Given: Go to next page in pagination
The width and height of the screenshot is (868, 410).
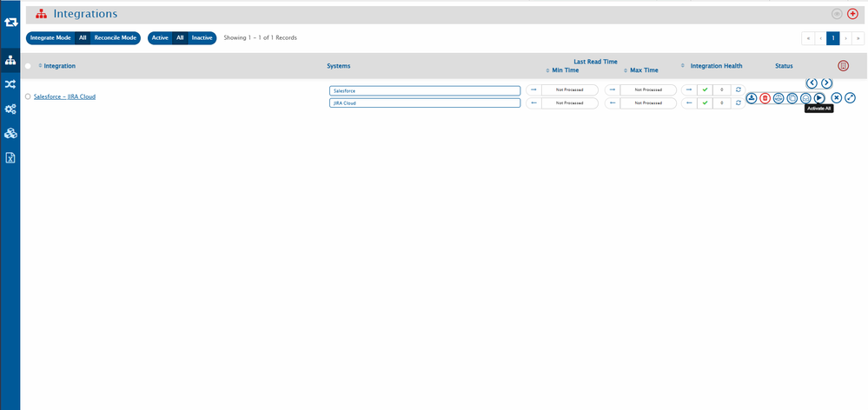Looking at the screenshot, I should tap(846, 38).
